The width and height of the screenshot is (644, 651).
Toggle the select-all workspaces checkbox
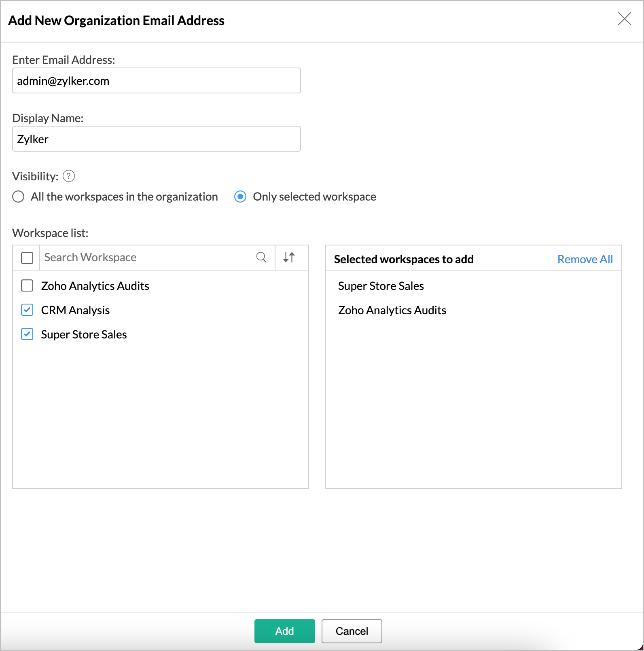[x=27, y=258]
